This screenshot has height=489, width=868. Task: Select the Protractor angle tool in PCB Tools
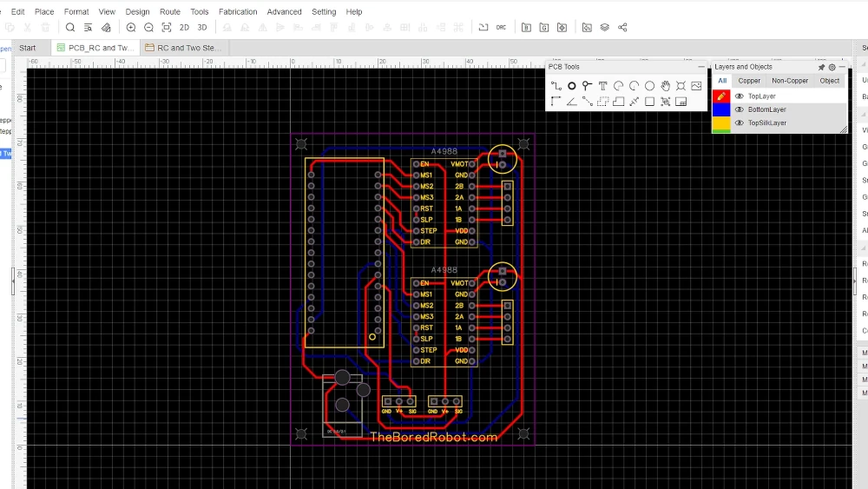point(572,102)
